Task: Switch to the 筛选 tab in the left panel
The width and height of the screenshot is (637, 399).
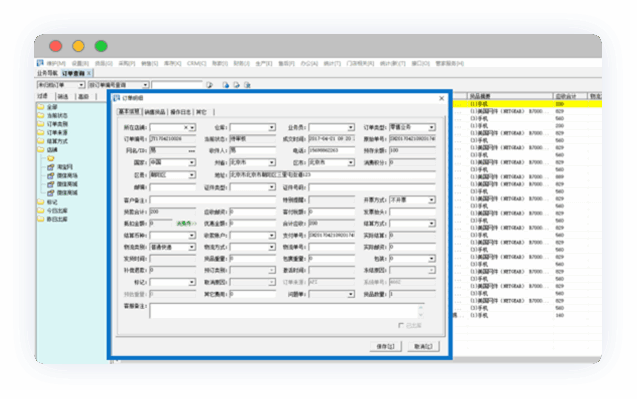Action: [63, 96]
